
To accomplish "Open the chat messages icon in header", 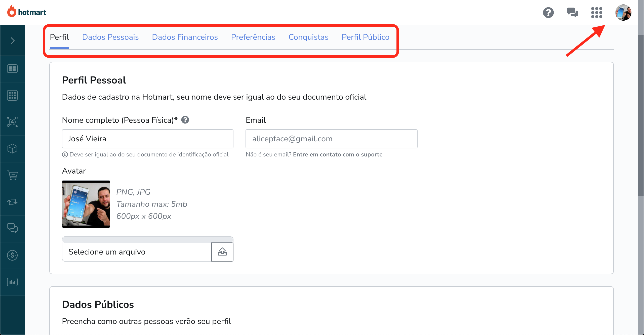I will coord(572,12).
